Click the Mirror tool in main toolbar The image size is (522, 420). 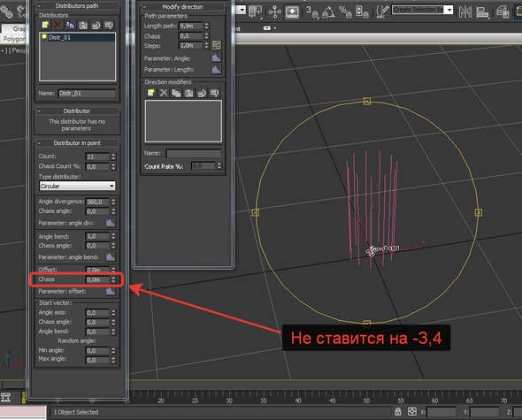465,12
